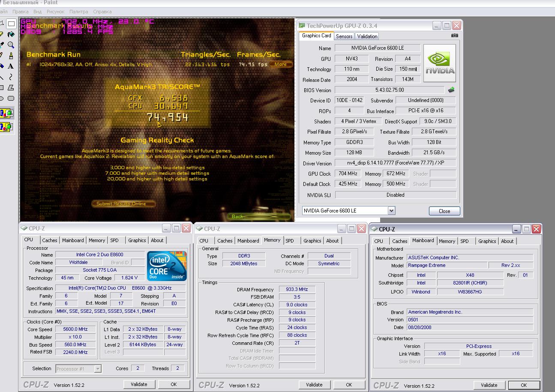Click the title icon of CPU-Z Memory window
The height and width of the screenshot is (392, 555).
coord(199,229)
